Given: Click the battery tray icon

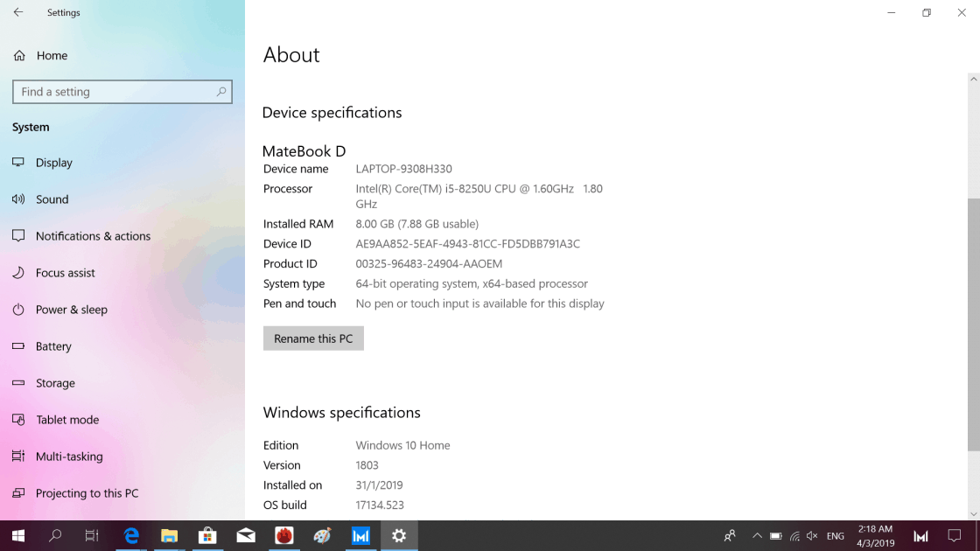Looking at the screenshot, I should point(775,536).
